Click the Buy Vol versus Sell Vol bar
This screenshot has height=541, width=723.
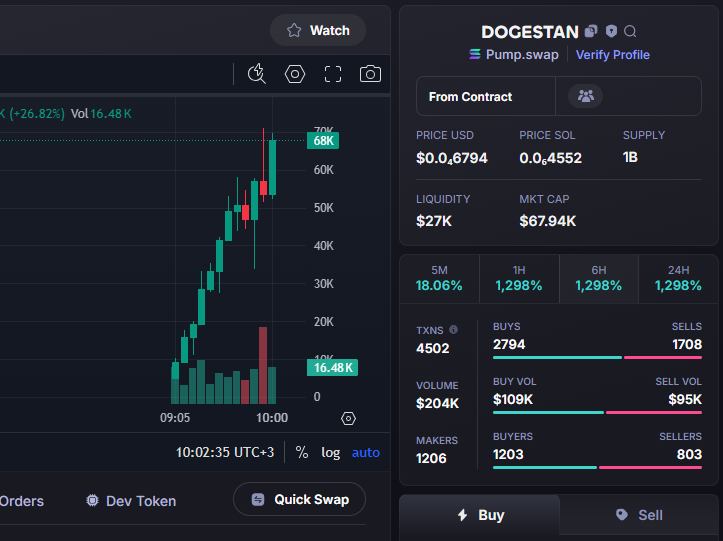click(x=597, y=412)
